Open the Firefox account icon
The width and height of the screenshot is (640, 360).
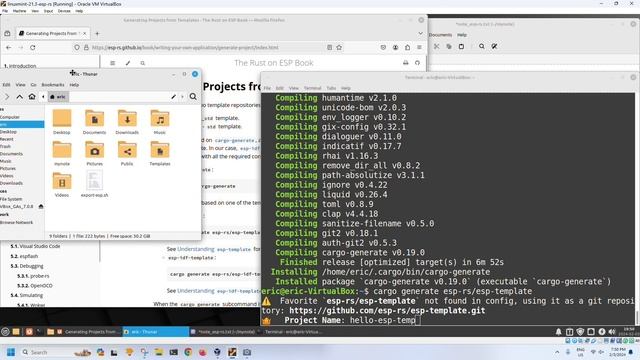(x=396, y=47)
